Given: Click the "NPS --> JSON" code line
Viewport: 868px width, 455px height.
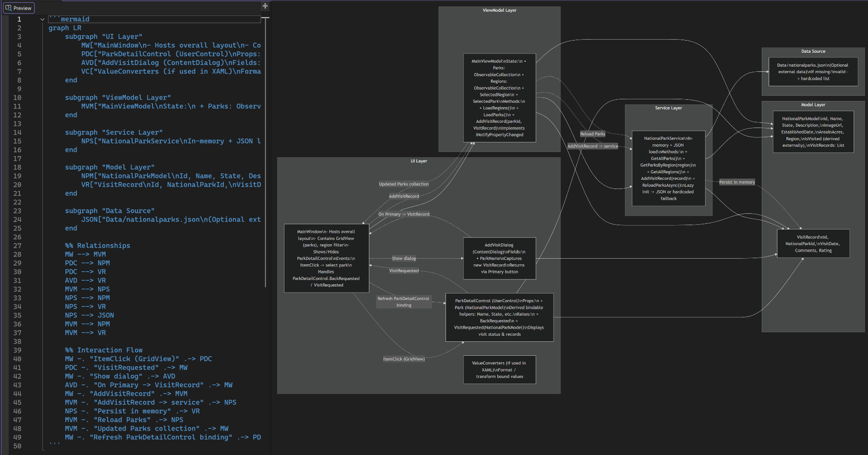Looking at the screenshot, I should [x=89, y=315].
